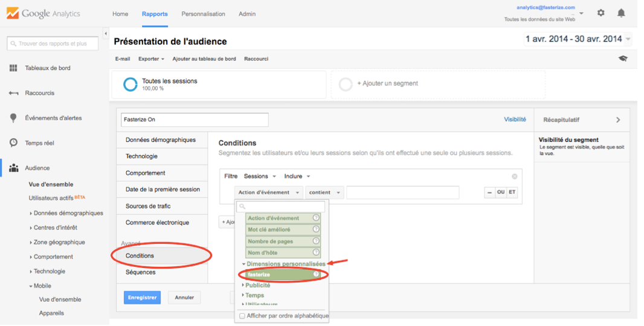Screen dimensions: 644x326
Task: Click the OU condition button
Action: [501, 193]
